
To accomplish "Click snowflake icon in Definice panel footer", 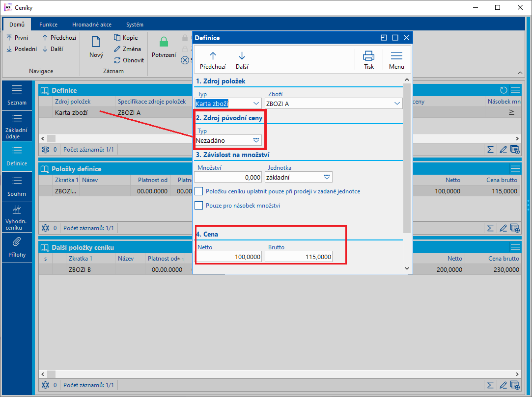I will point(45,149).
